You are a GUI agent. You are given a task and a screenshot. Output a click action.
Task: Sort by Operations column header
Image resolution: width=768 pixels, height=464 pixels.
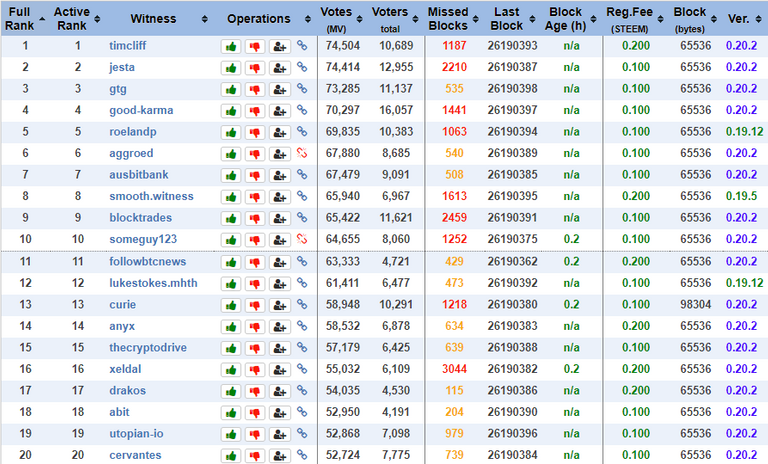pos(265,19)
